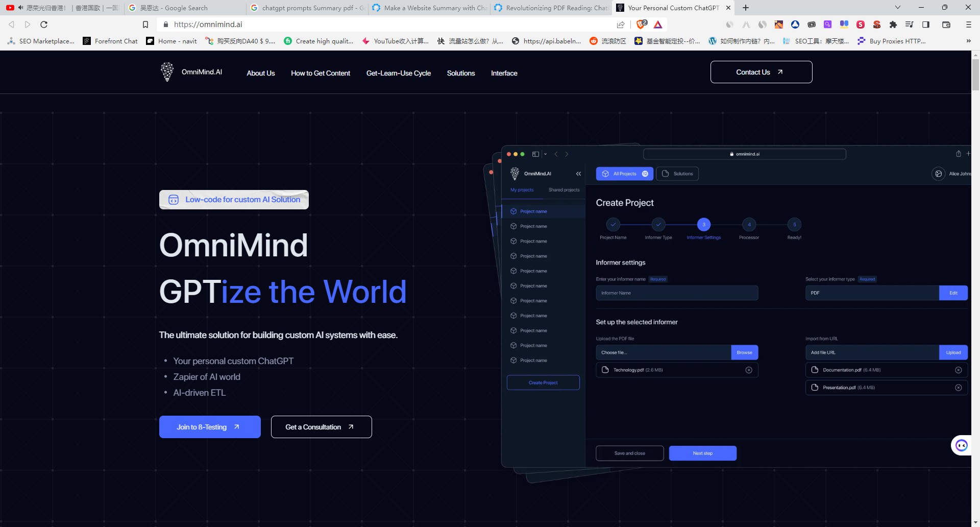Switch to the Shared projects tab
This screenshot has width=980, height=527.
(563, 189)
